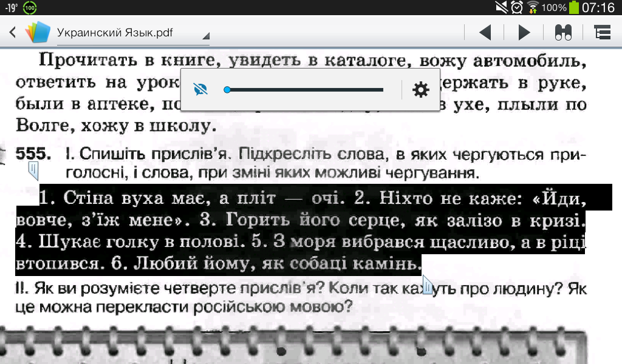Click the volume slider handle knob
622x364 pixels.
227,90
